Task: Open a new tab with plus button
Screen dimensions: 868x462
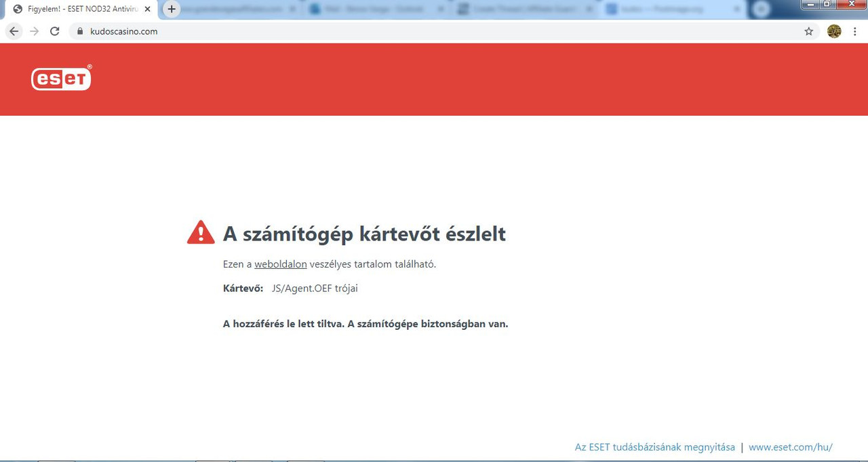Action: tap(172, 9)
